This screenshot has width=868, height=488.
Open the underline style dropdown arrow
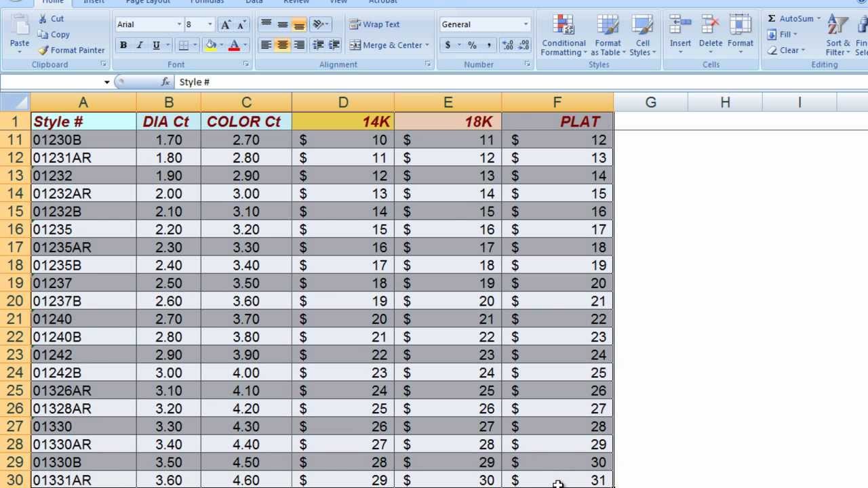167,45
